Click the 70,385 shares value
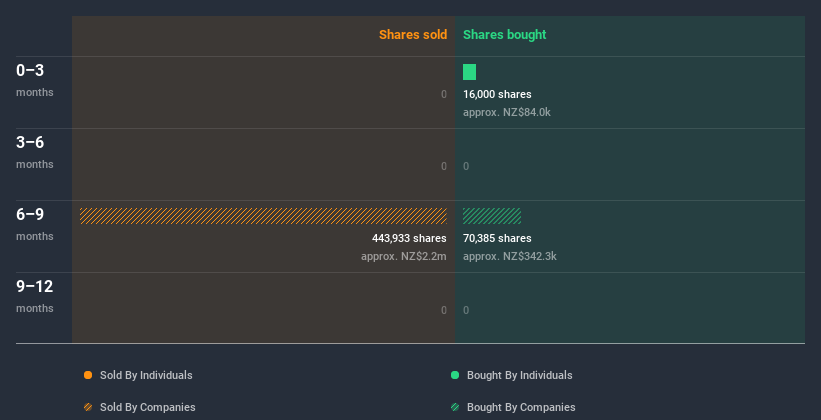This screenshot has height=420, width=821. [x=497, y=238]
